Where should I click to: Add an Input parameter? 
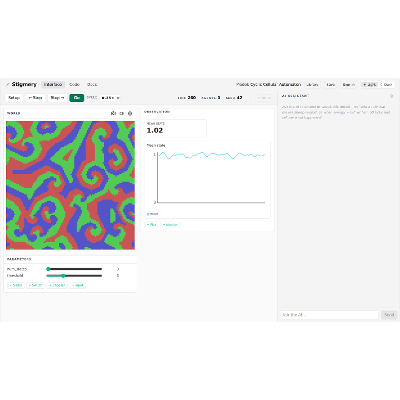78,285
